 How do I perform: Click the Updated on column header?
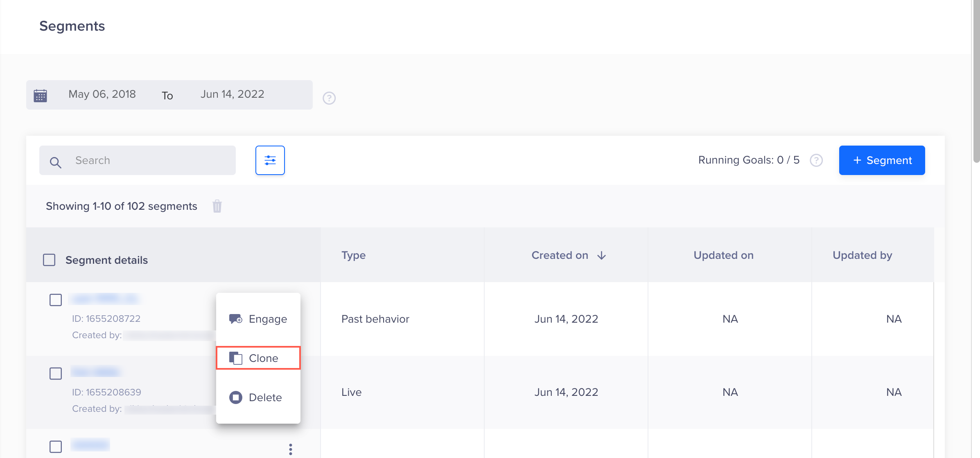(724, 255)
